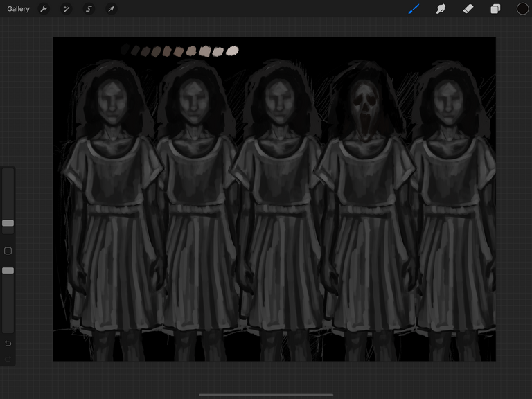
Task: Select the Smudge tool
Action: 441,9
